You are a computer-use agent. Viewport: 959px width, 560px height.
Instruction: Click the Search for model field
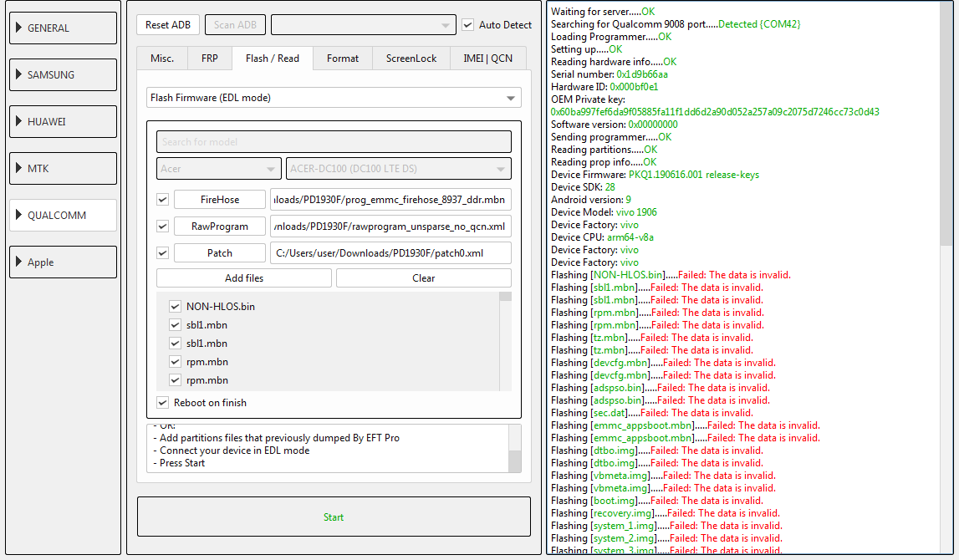334,142
